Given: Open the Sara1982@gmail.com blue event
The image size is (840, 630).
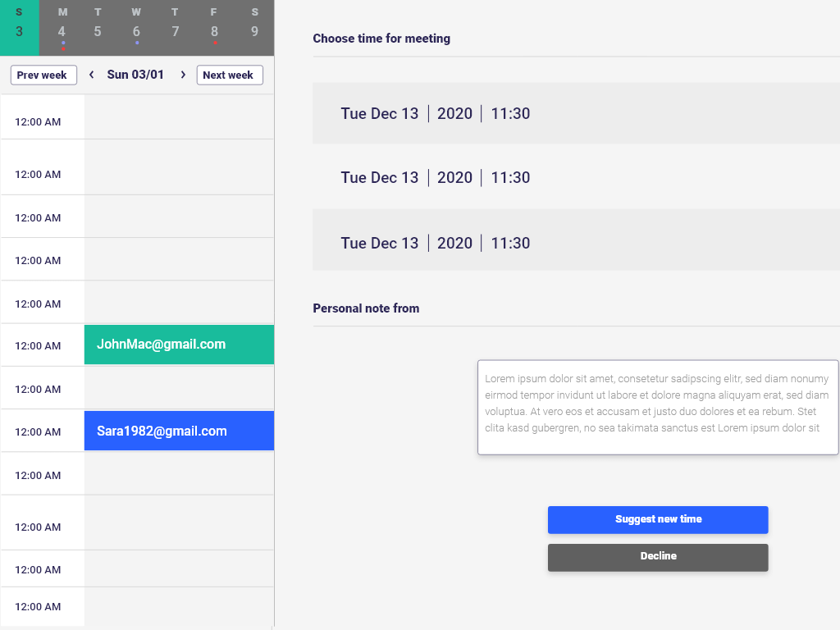Looking at the screenshot, I should click(179, 431).
